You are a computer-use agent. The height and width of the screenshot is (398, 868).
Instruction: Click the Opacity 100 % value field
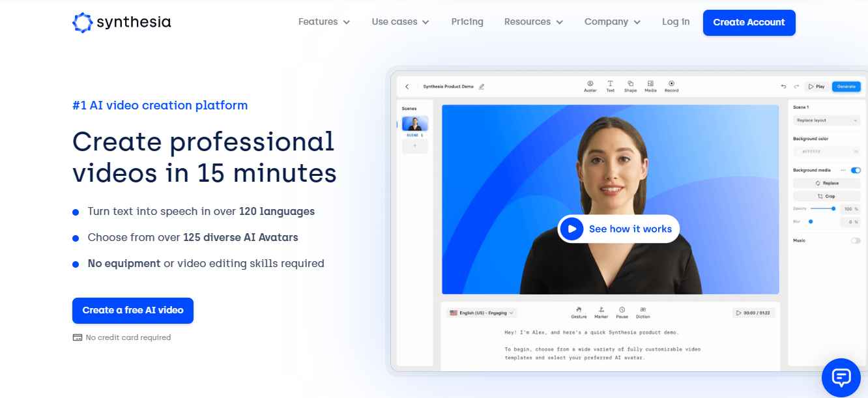[850, 209]
